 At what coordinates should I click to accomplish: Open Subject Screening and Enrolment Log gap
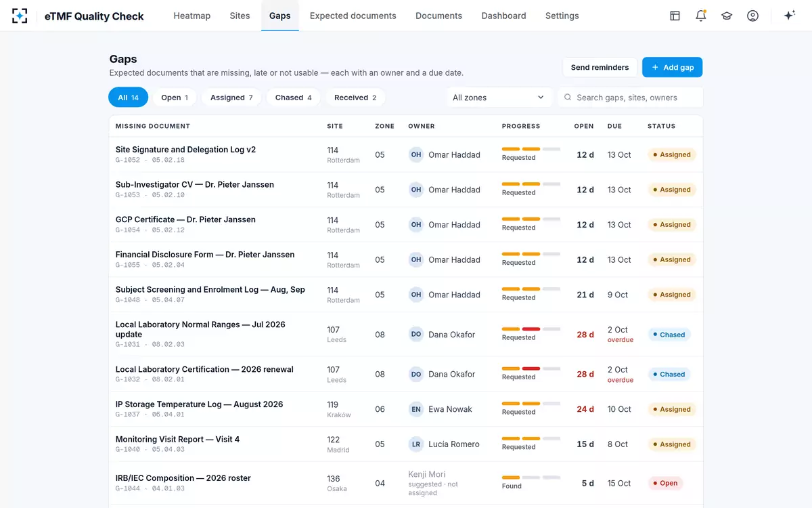(210, 289)
